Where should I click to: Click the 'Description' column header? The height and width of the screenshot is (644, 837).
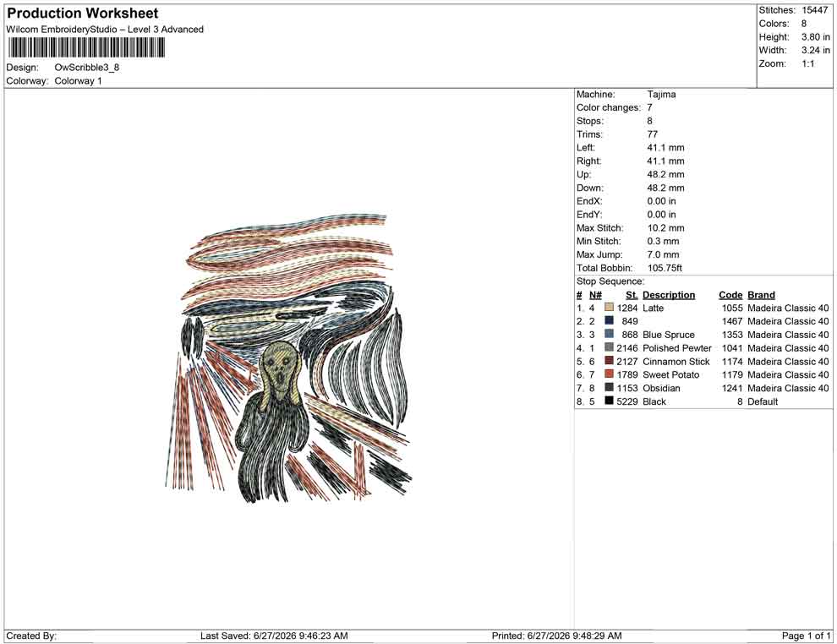coord(669,294)
